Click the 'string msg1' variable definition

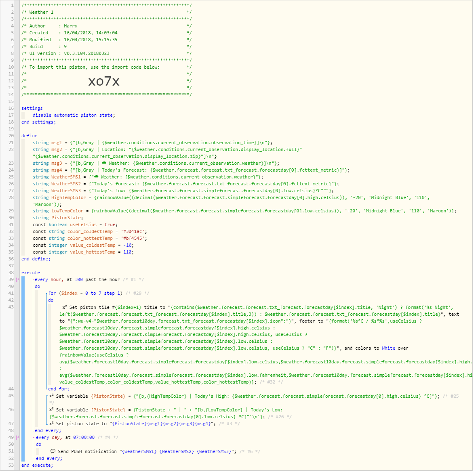pos(153,144)
